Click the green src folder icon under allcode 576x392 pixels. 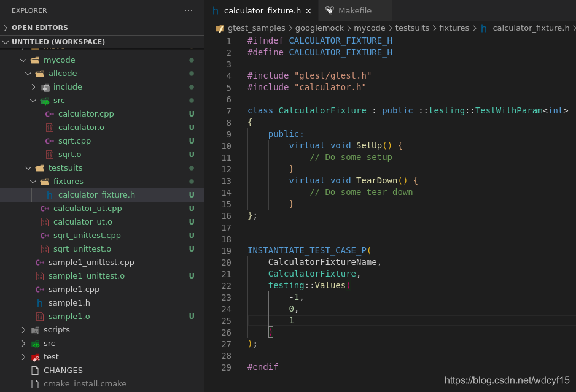[45, 101]
